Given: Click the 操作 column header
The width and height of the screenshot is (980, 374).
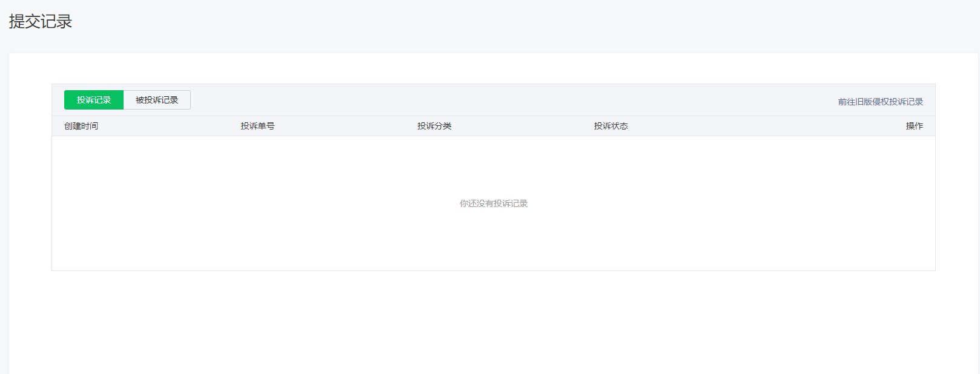Looking at the screenshot, I should (x=915, y=126).
